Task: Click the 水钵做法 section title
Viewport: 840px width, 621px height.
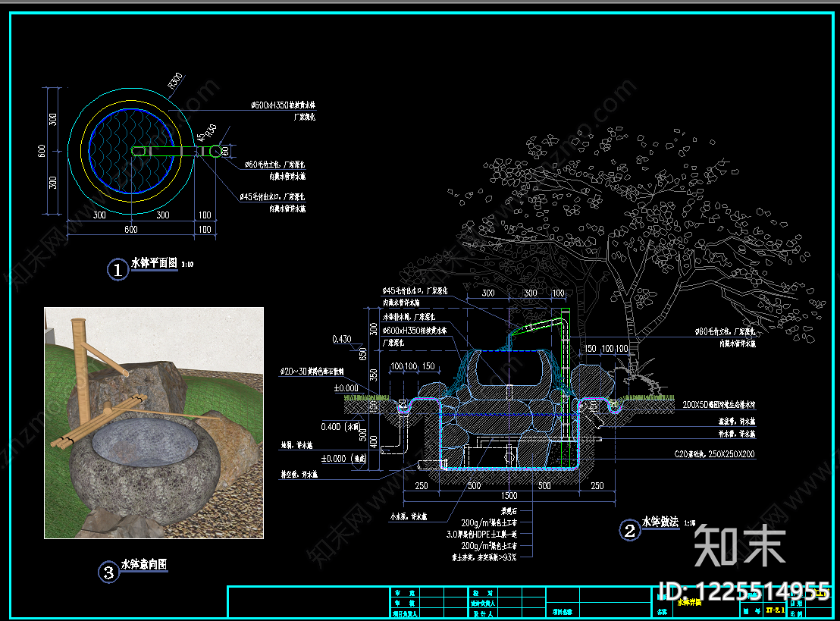Action: [x=660, y=522]
